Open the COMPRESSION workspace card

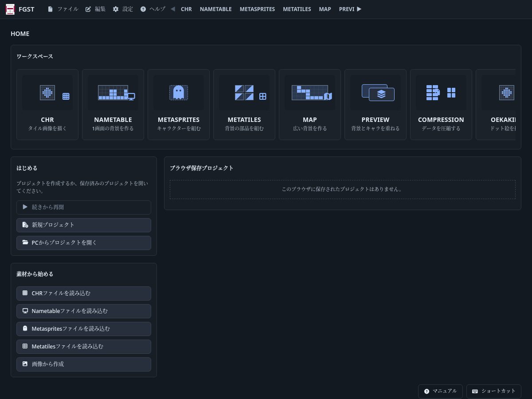[441, 105]
